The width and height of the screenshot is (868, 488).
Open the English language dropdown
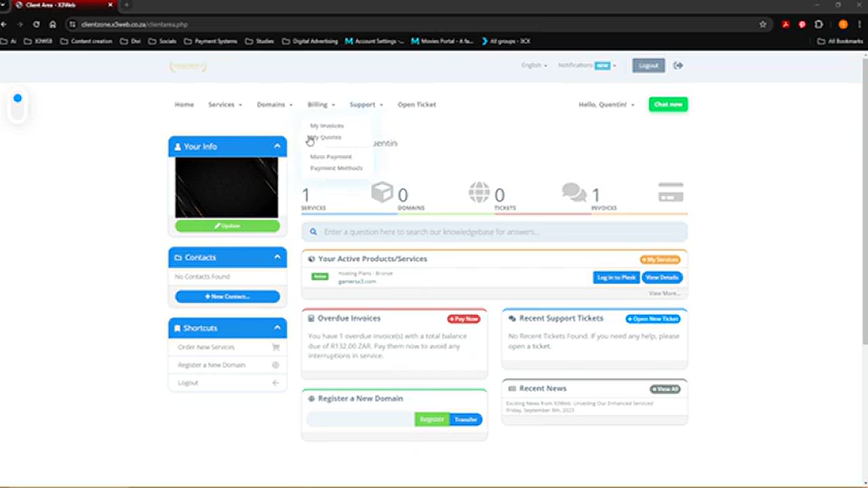click(534, 65)
